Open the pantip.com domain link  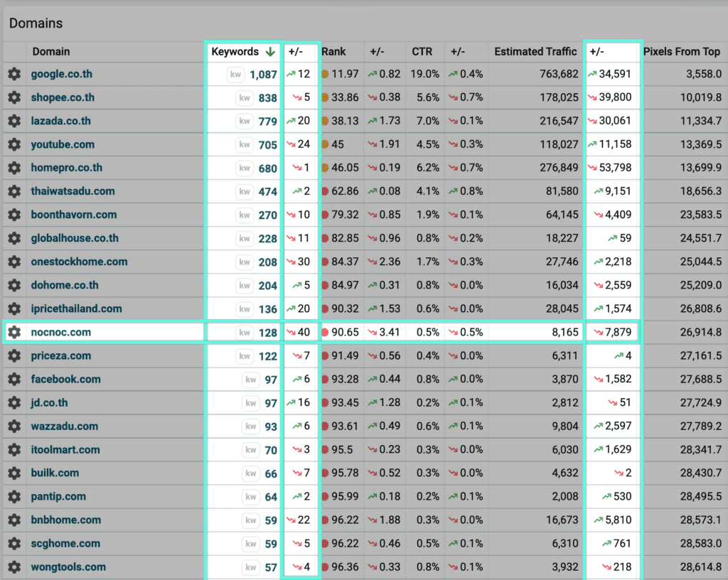pos(58,496)
